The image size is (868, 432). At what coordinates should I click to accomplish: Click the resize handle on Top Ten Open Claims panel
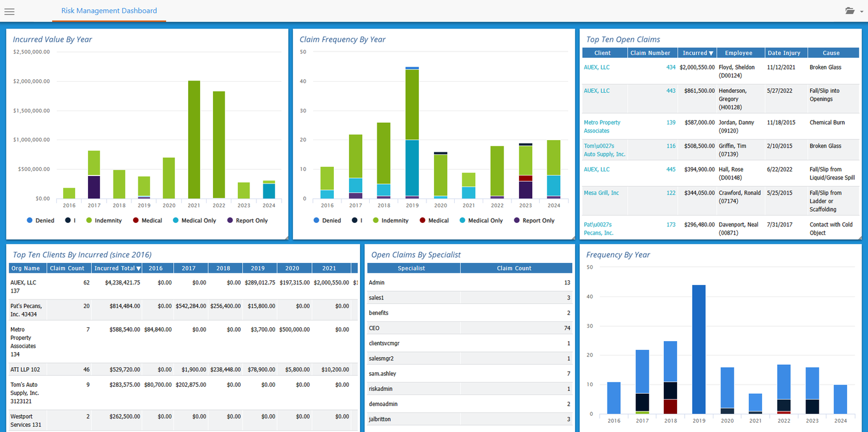point(860,237)
